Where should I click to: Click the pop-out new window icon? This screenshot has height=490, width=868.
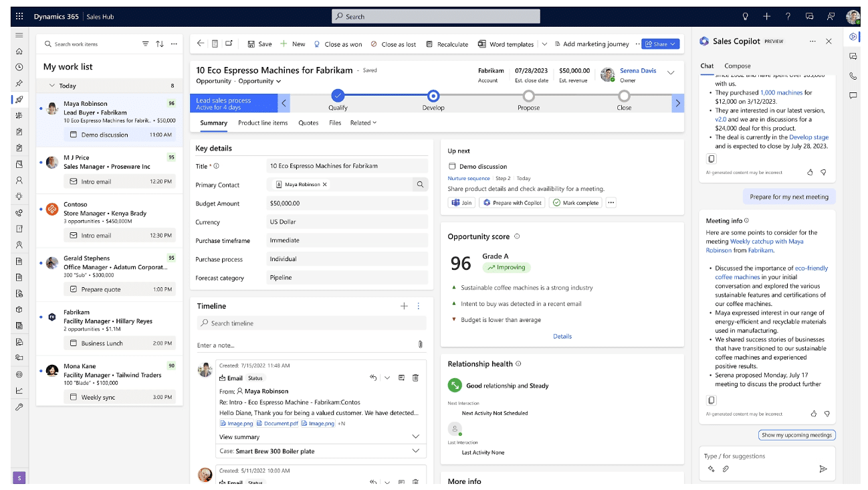(229, 44)
